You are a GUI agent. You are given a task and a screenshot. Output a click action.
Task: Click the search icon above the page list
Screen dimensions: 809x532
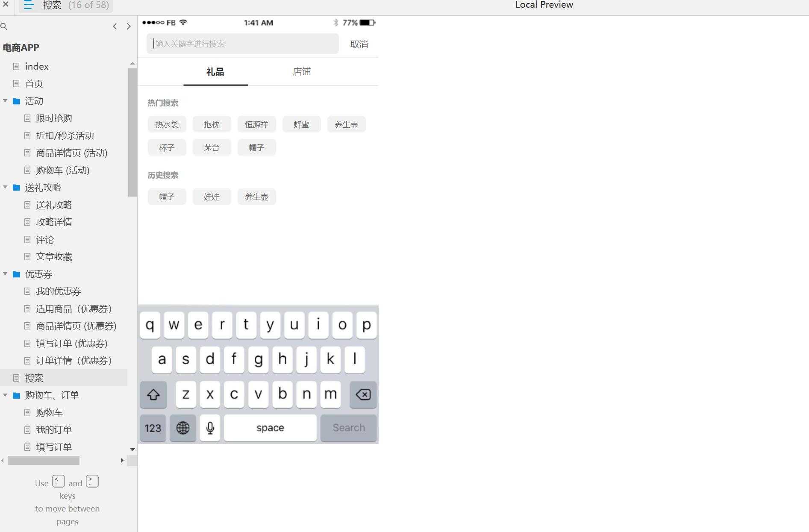click(4, 26)
